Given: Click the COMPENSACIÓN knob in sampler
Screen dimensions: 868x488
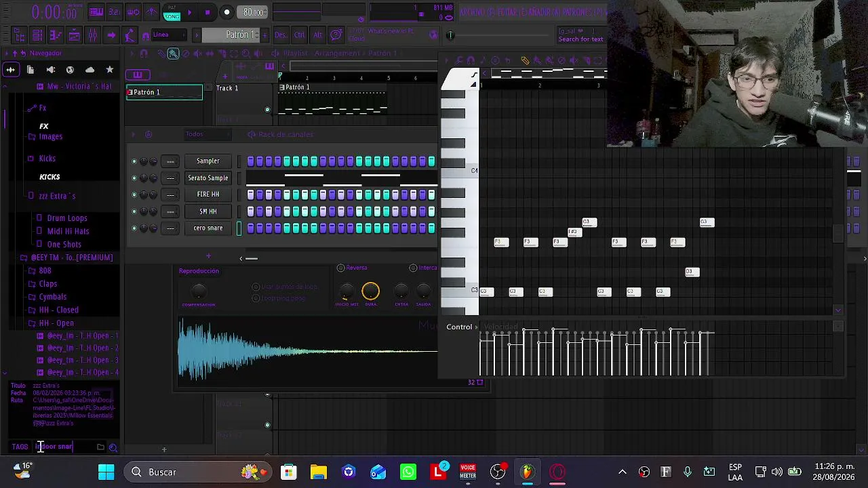Looking at the screenshot, I should pyautogui.click(x=198, y=292).
